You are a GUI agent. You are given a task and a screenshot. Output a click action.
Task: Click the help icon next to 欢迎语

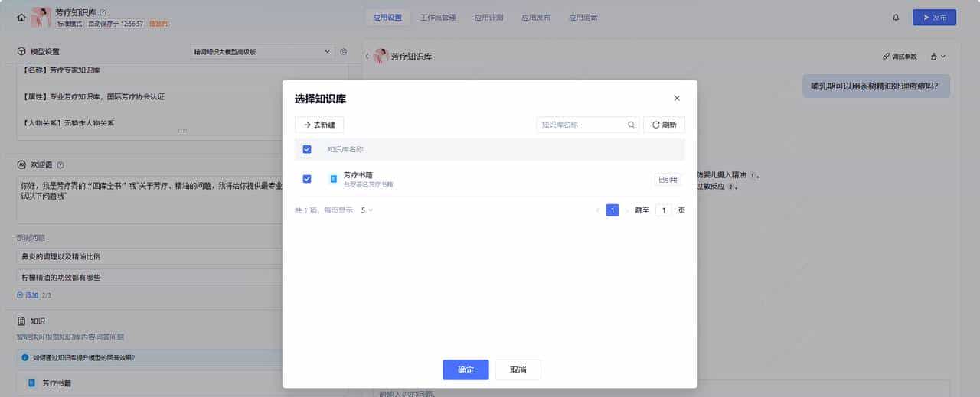60,164
